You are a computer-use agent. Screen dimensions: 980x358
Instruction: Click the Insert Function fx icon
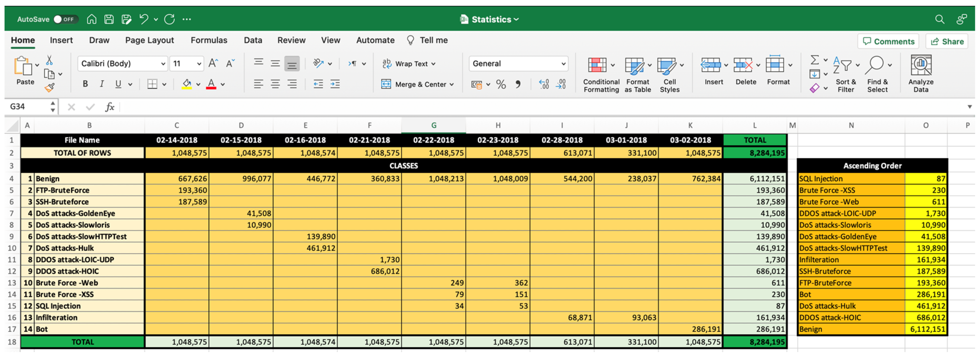(x=110, y=107)
